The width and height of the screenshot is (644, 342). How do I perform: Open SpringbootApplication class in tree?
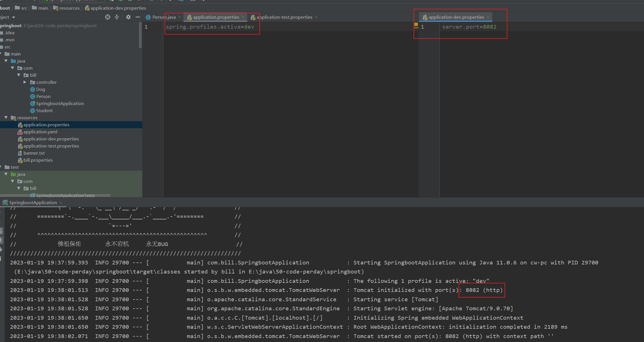click(x=60, y=104)
